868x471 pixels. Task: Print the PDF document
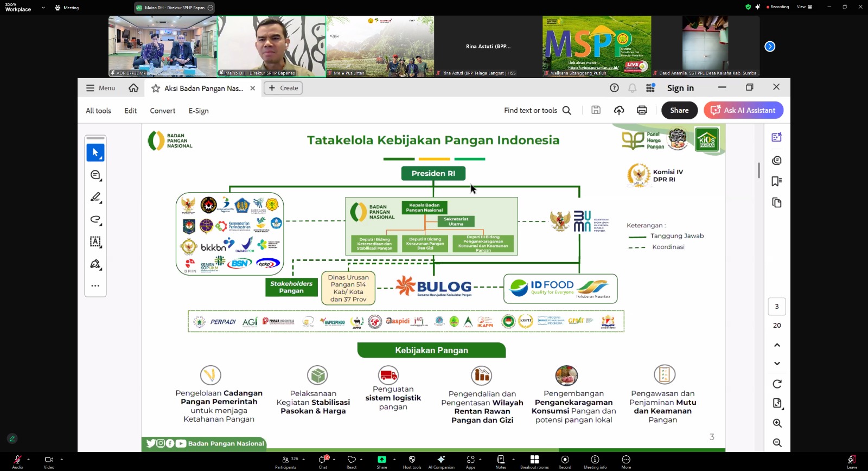[x=642, y=110]
